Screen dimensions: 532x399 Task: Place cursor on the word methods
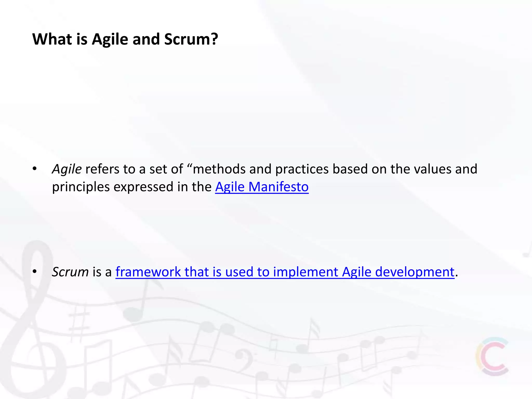220,169
